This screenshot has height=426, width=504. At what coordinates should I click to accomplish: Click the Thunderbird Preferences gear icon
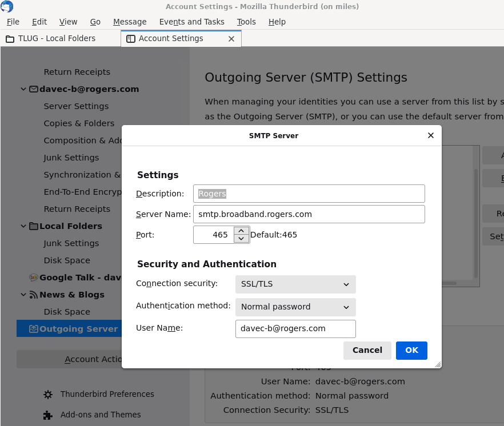point(48,394)
